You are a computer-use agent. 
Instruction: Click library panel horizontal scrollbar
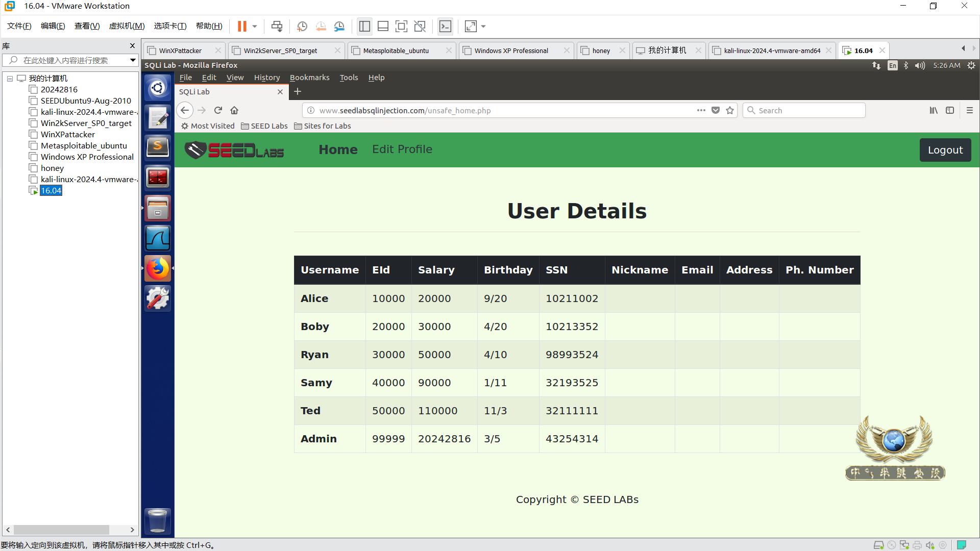click(61, 530)
